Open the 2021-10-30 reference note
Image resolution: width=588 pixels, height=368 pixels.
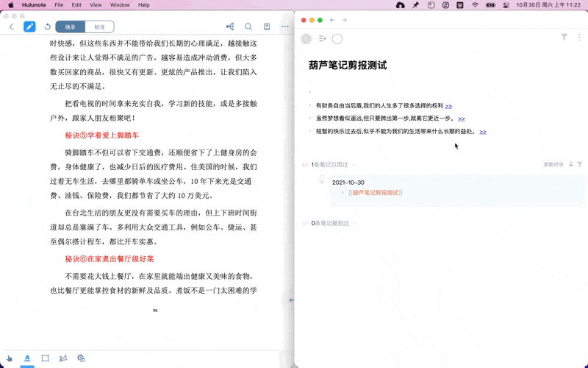[x=348, y=183]
